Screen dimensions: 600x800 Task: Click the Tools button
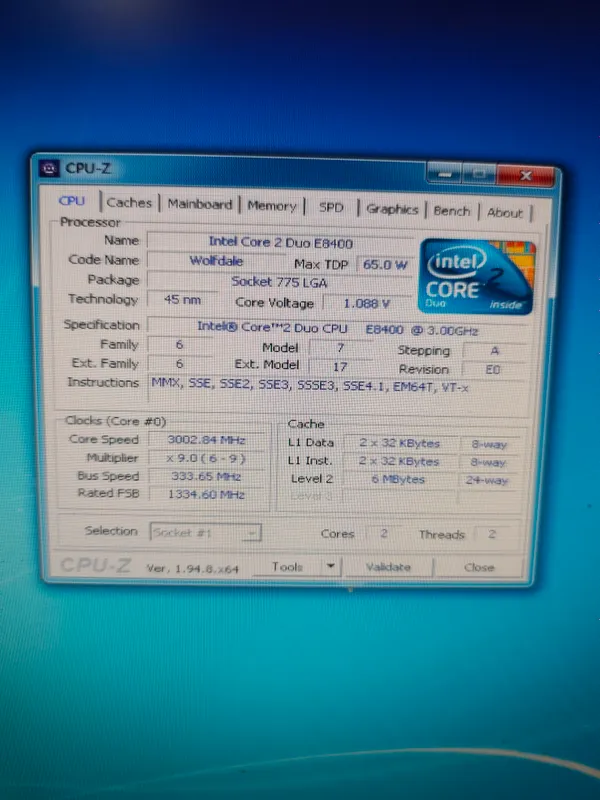pyautogui.click(x=288, y=566)
